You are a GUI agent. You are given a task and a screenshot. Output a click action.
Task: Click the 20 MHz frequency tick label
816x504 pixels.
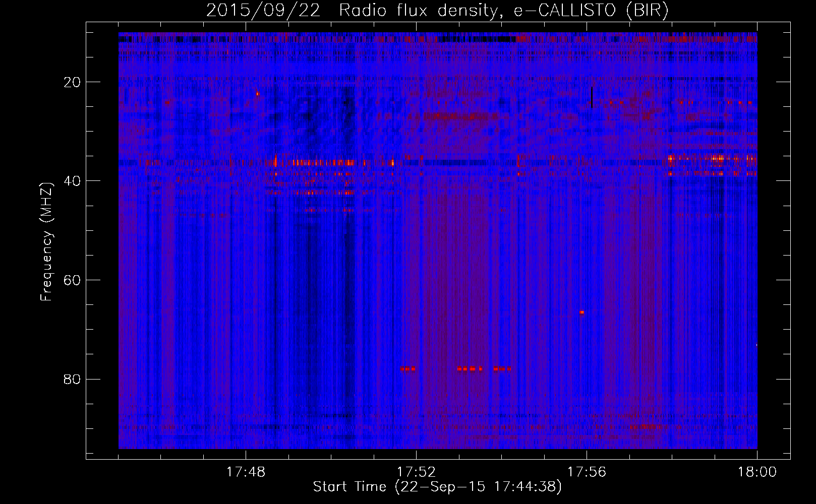pos(73,82)
